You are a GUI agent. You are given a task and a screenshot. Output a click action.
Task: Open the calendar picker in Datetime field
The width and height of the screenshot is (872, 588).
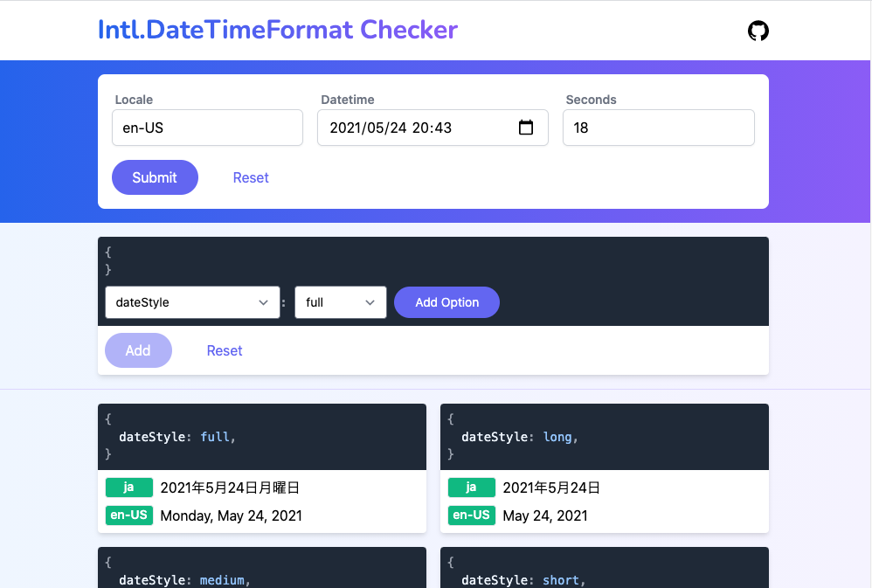pos(526,128)
